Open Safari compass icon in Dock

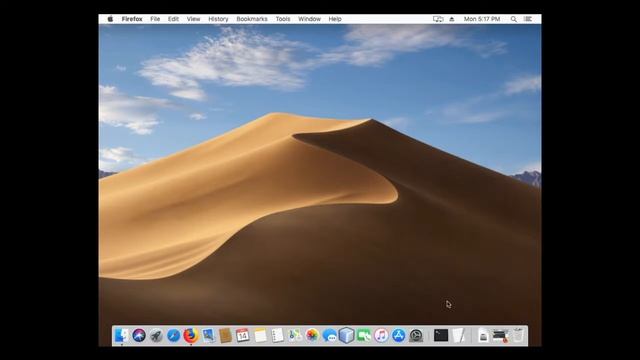[173, 336]
